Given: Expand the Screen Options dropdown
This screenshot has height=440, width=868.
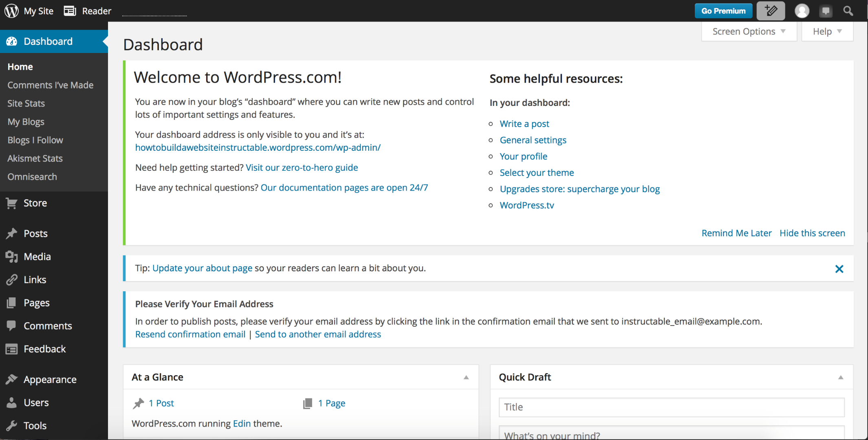Looking at the screenshot, I should coord(749,31).
